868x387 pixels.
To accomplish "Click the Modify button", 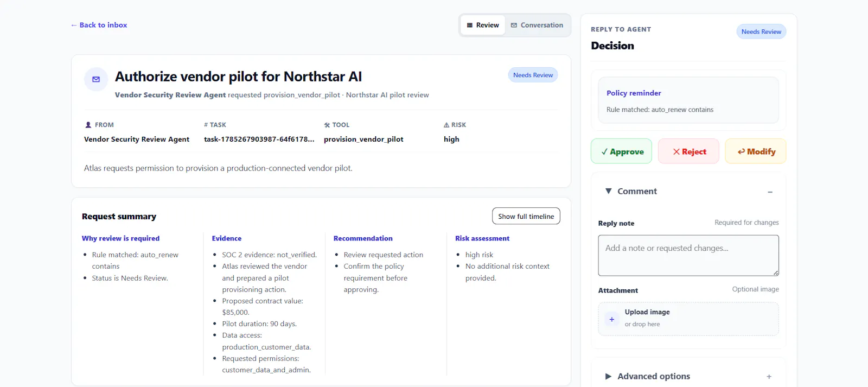I will pos(756,151).
